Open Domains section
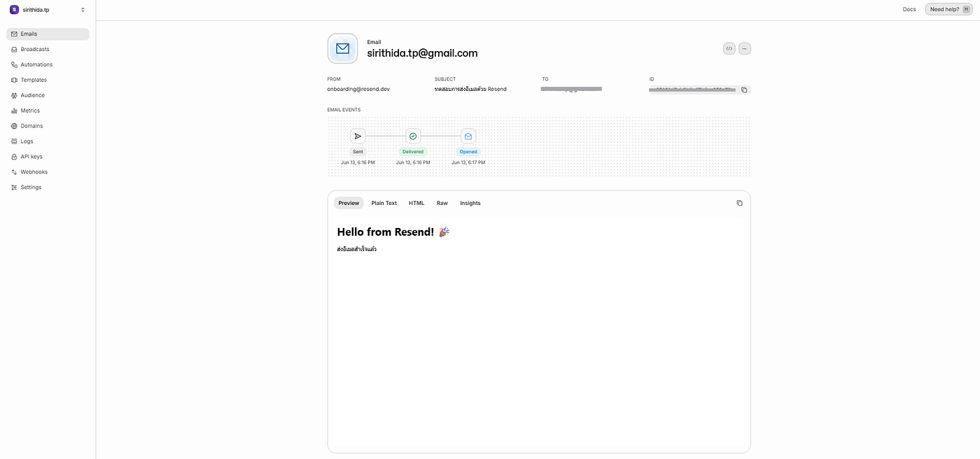Viewport: 980px width, 459px height. coord(31,126)
